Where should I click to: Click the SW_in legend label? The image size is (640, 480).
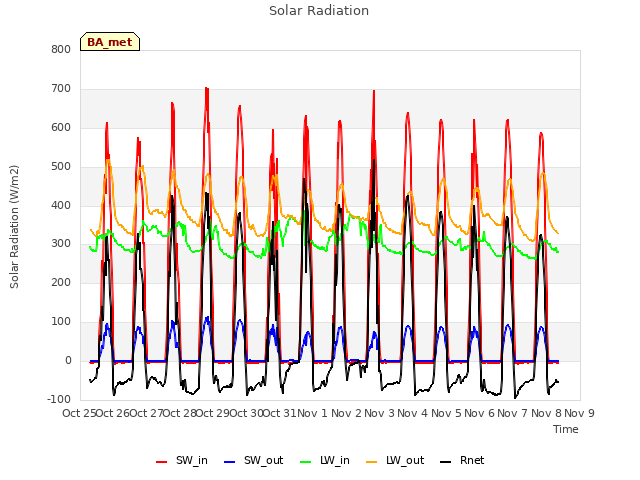pyautogui.click(x=192, y=461)
